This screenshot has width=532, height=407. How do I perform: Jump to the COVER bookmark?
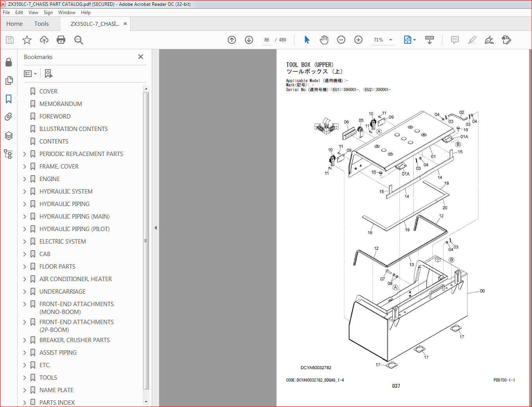pyautogui.click(x=48, y=91)
